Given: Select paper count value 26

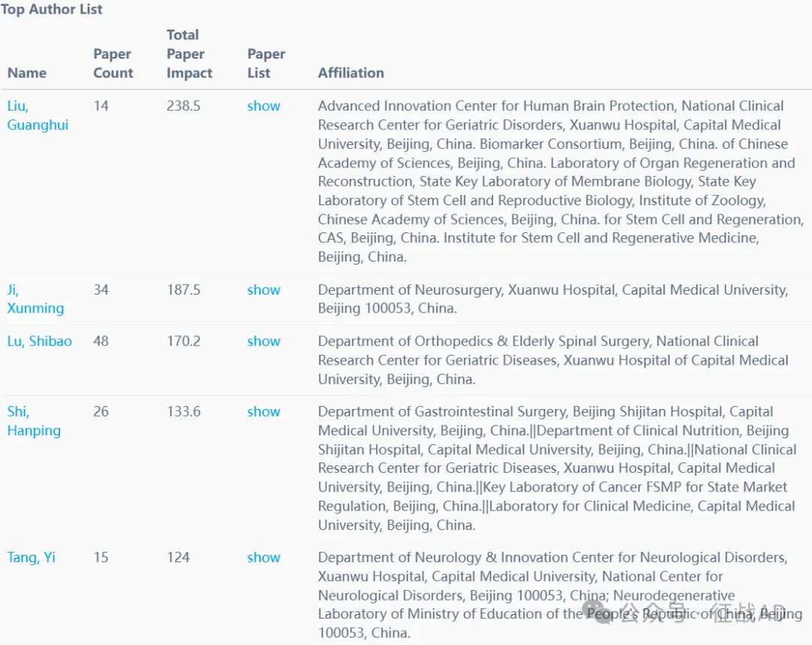Looking at the screenshot, I should (101, 411).
